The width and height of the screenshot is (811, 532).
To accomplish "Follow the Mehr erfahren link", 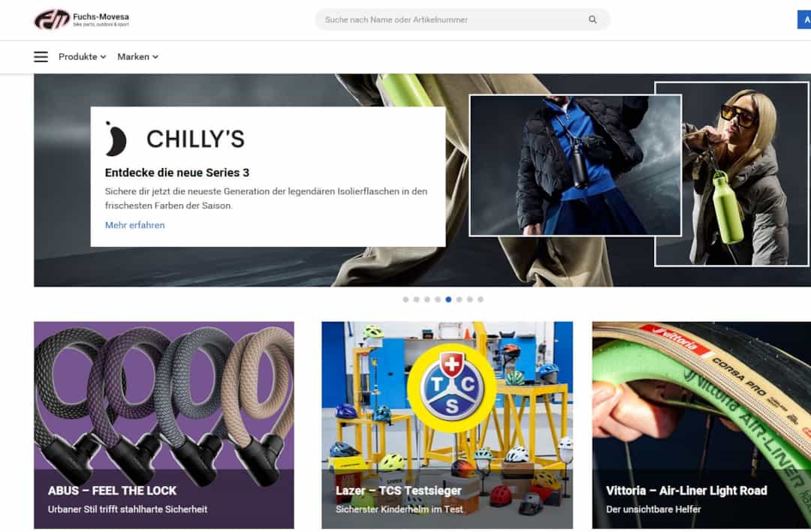I will (x=135, y=225).
